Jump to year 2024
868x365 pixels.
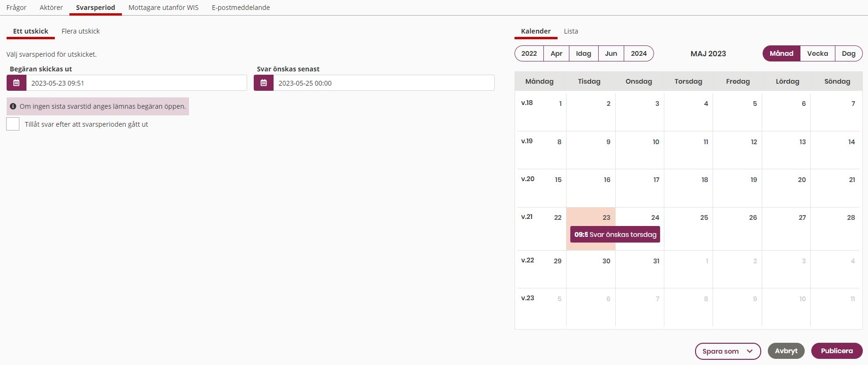tap(638, 53)
